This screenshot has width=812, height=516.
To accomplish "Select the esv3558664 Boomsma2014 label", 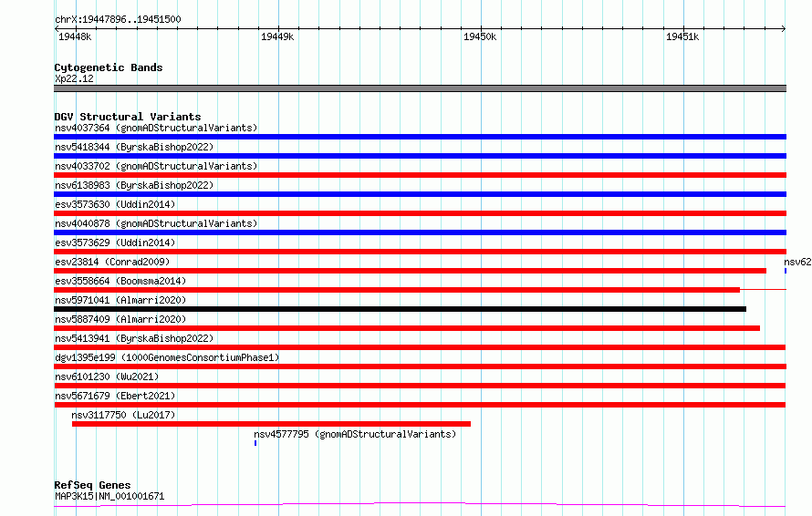I will (x=120, y=281).
